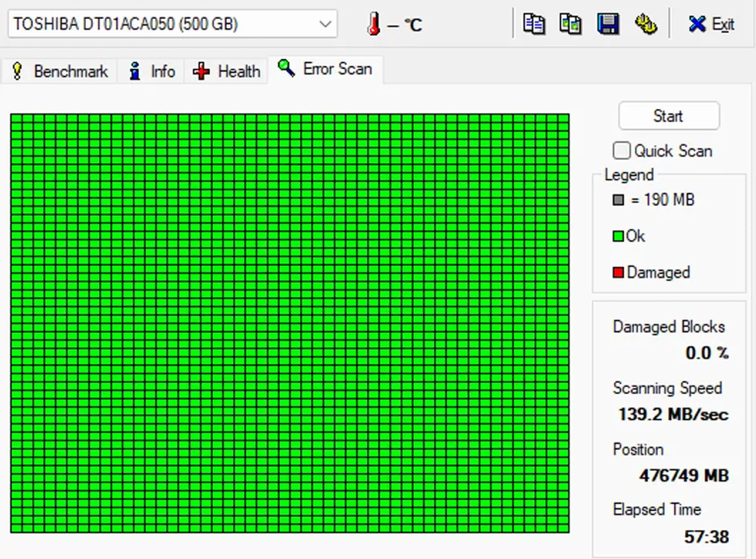
Task: Switch to the Health tab
Action: [x=226, y=71]
